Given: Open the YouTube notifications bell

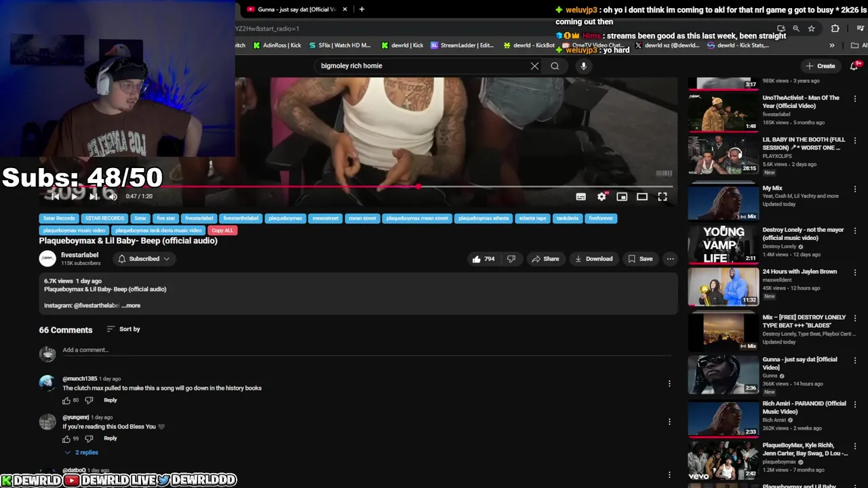Looking at the screenshot, I should pyautogui.click(x=855, y=66).
